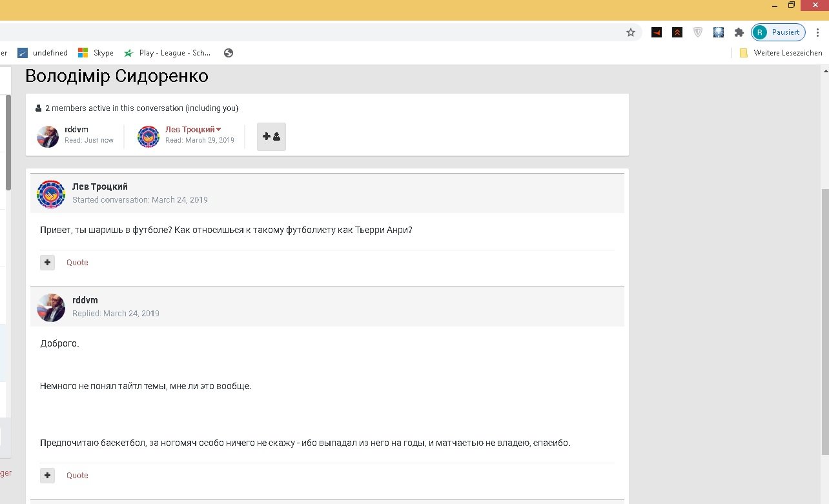Open the Skype bookmark
The width and height of the screenshot is (829, 504).
pos(96,53)
